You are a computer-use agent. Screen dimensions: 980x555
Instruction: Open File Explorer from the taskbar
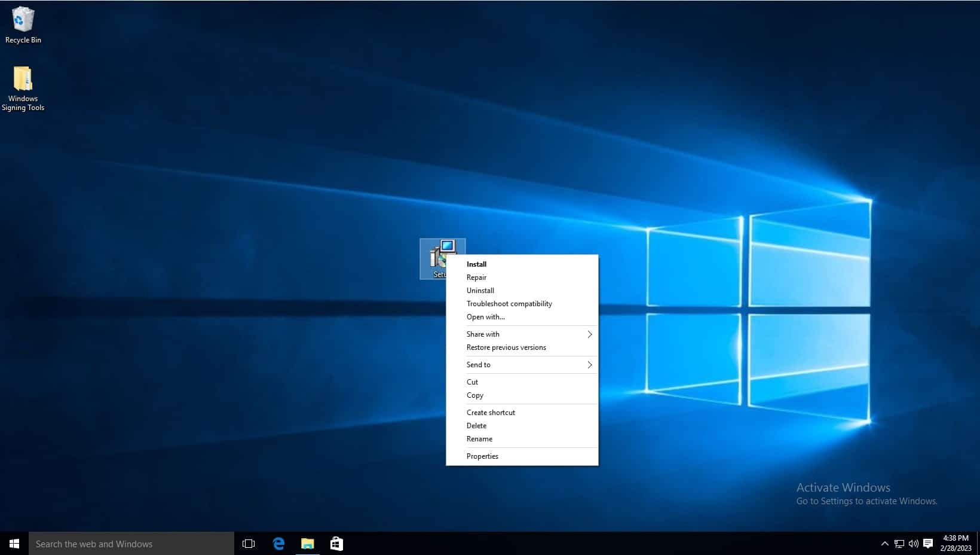coord(307,544)
